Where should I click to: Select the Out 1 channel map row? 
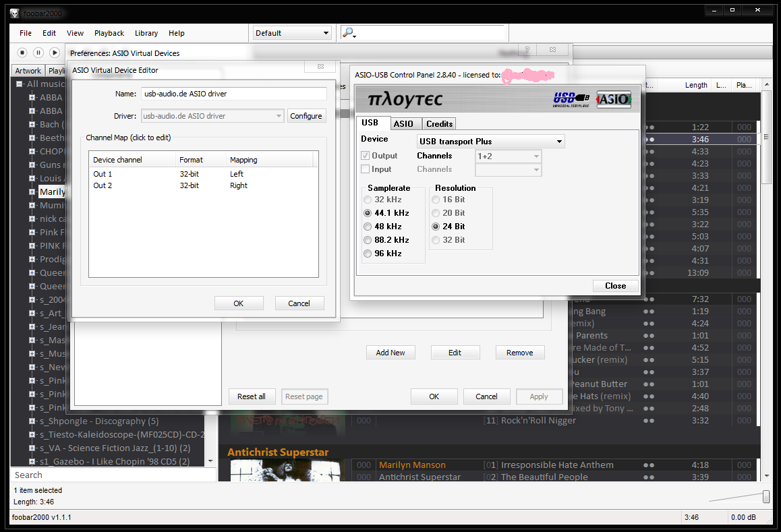[x=203, y=174]
